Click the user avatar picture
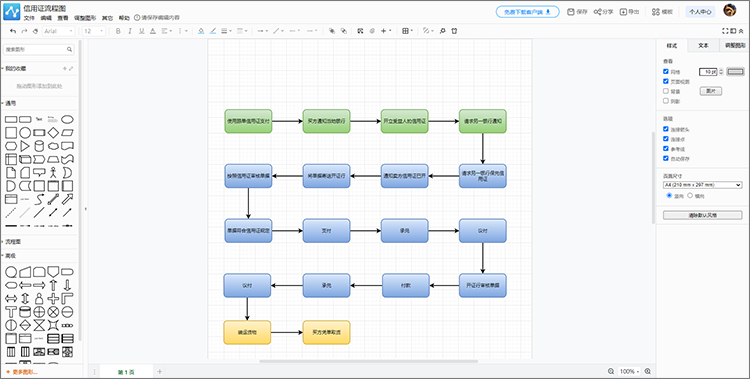 [729, 11]
